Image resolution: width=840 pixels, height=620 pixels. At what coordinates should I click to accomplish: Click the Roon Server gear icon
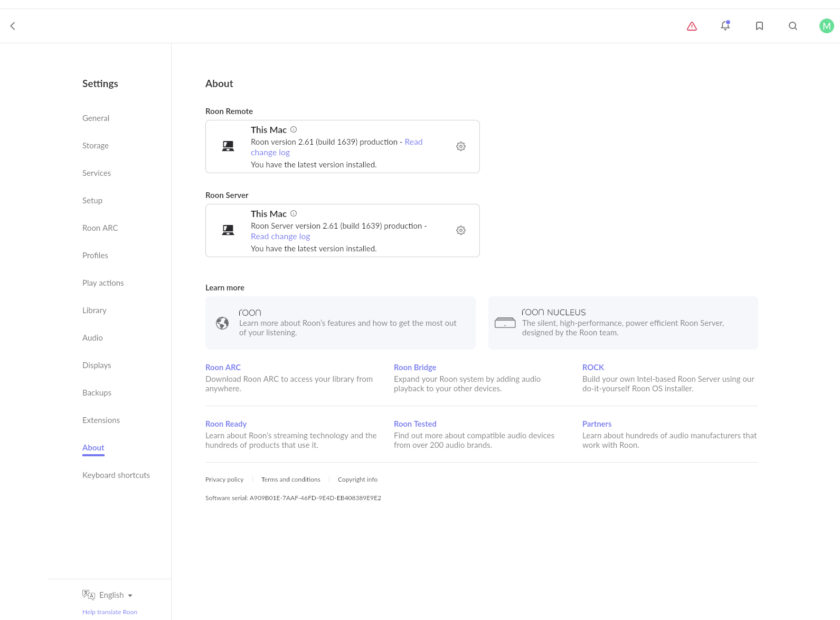(x=461, y=230)
